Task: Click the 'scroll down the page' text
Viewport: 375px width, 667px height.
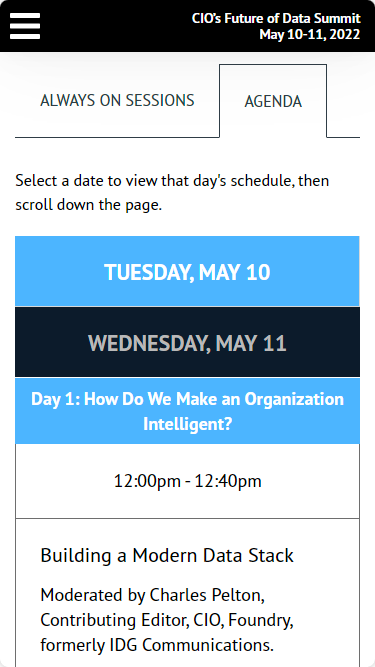Action: click(x=88, y=205)
